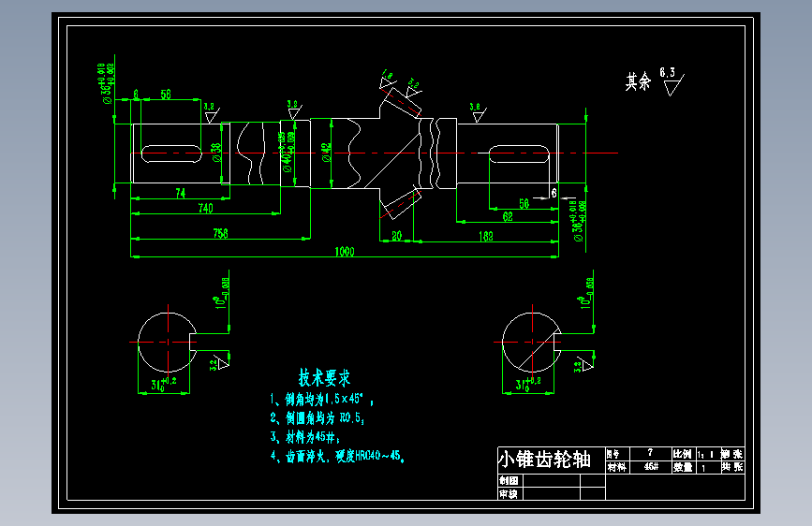Click the left section's 31 depth dimension

(x=164, y=384)
